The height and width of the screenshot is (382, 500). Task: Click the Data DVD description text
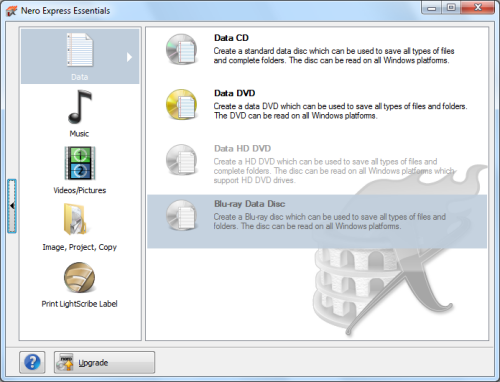point(340,111)
